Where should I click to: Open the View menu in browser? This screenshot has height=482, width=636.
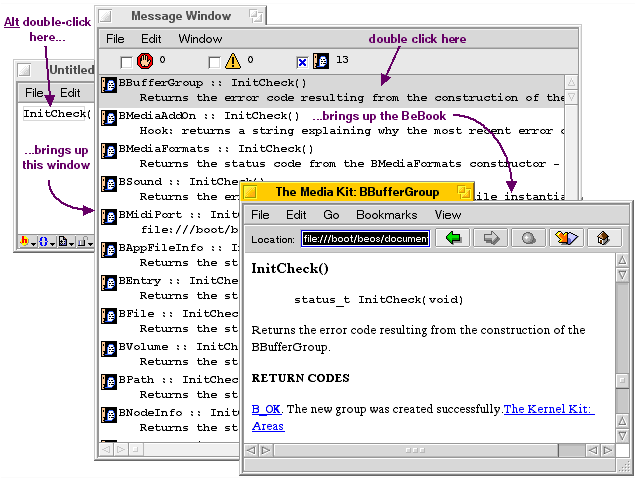[448, 215]
